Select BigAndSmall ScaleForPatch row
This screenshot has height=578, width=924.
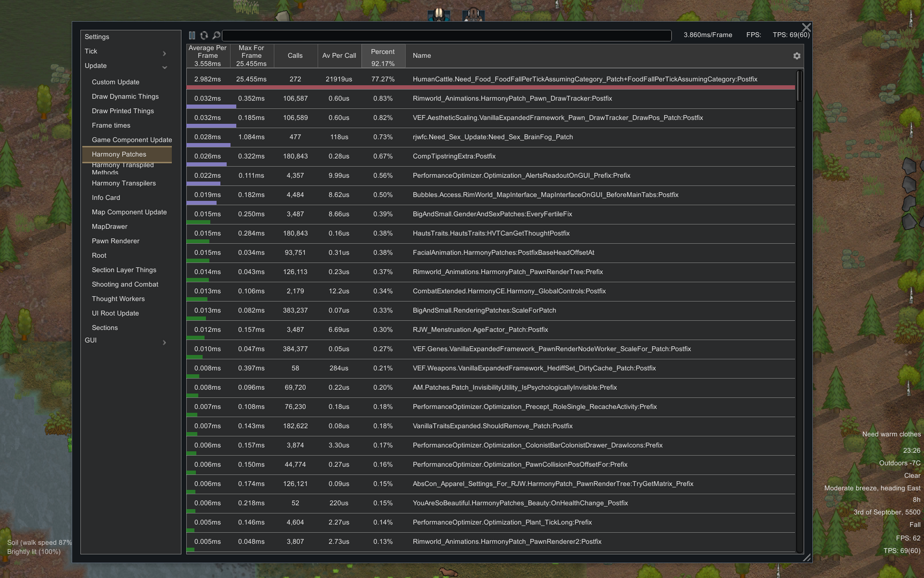pyautogui.click(x=491, y=311)
